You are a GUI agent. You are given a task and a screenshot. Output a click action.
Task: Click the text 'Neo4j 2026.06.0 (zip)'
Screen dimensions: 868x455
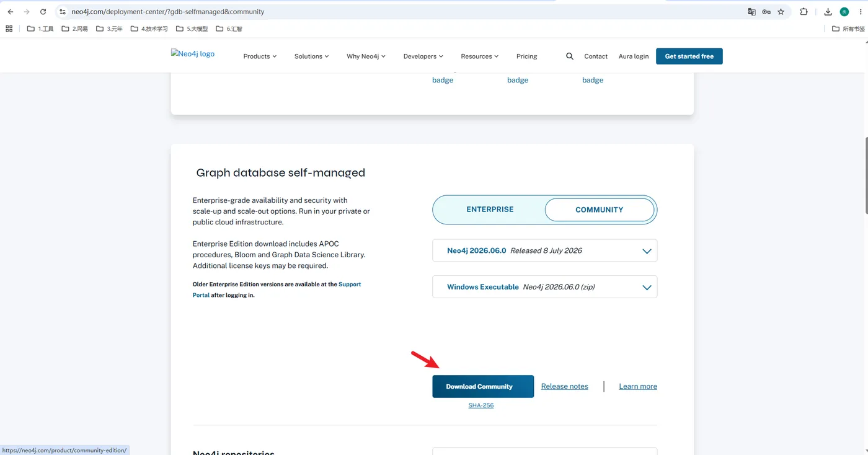coord(559,287)
